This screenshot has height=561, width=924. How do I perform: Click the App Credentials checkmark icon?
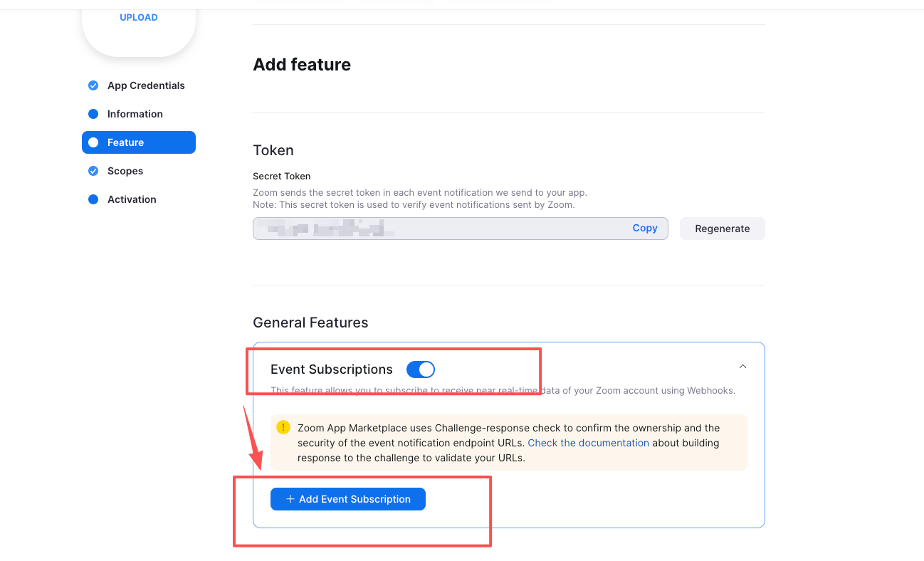pyautogui.click(x=93, y=85)
